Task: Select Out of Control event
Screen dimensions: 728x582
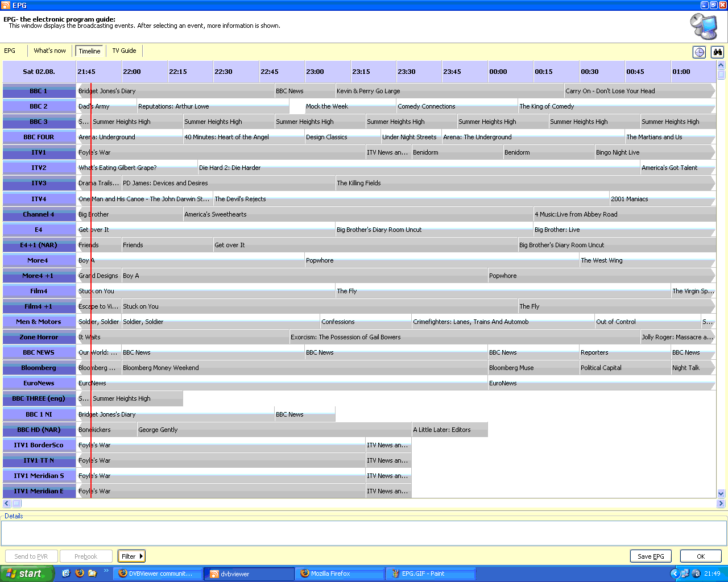Action: [x=648, y=322]
